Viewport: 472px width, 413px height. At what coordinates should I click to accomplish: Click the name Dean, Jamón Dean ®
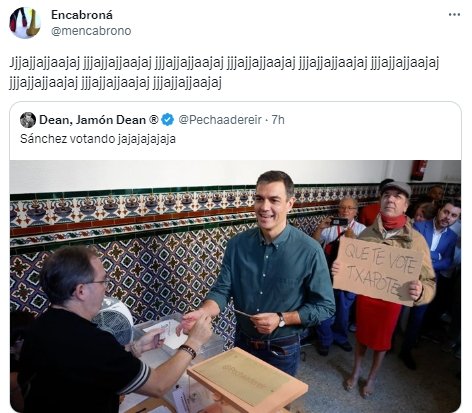[x=99, y=120]
